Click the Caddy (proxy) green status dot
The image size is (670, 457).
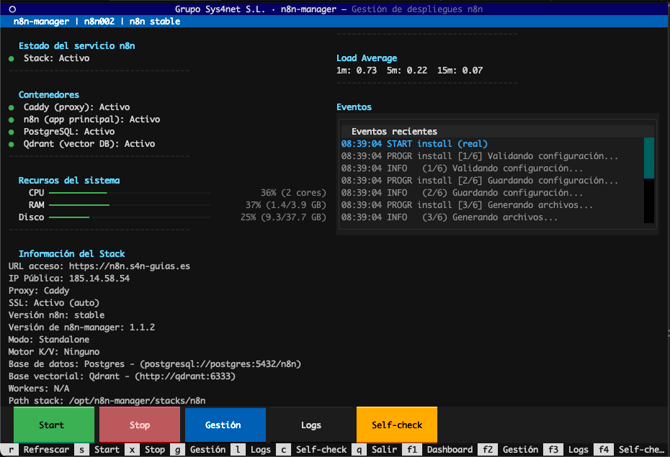click(x=11, y=106)
